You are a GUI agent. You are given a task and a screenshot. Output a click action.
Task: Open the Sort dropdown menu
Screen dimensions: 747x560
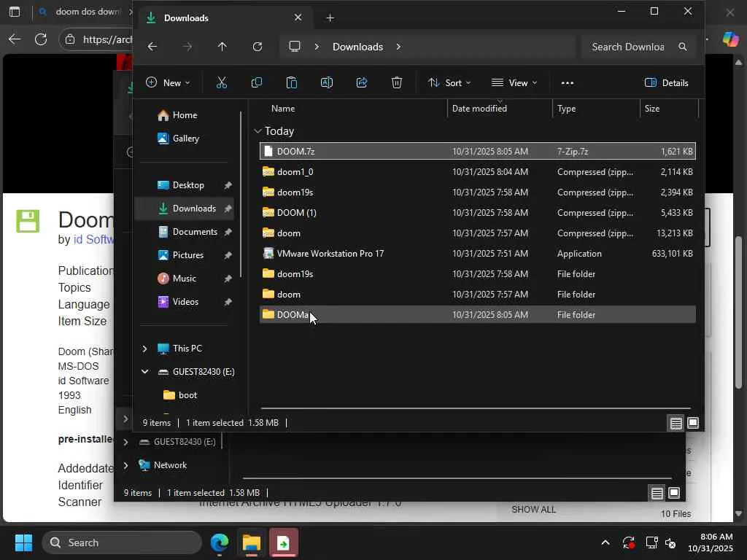pos(449,83)
